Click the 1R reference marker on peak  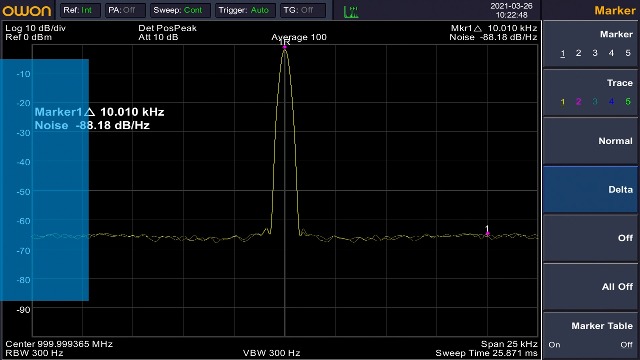click(x=284, y=43)
